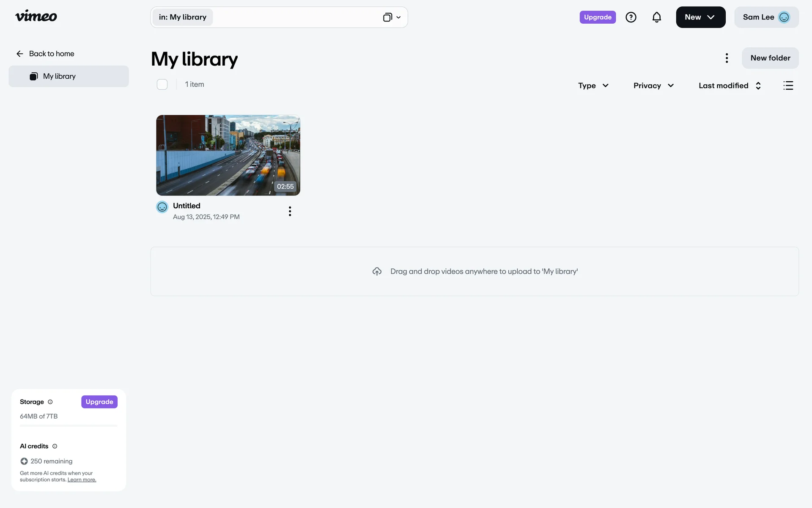
Task: Open My library three-dot options menu
Action: coord(727,58)
